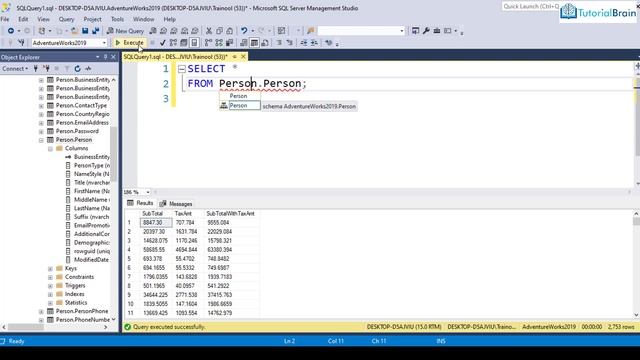Collapse the Person.Person table node
Viewport: 640px width, 360px height.
pyautogui.click(x=41, y=140)
